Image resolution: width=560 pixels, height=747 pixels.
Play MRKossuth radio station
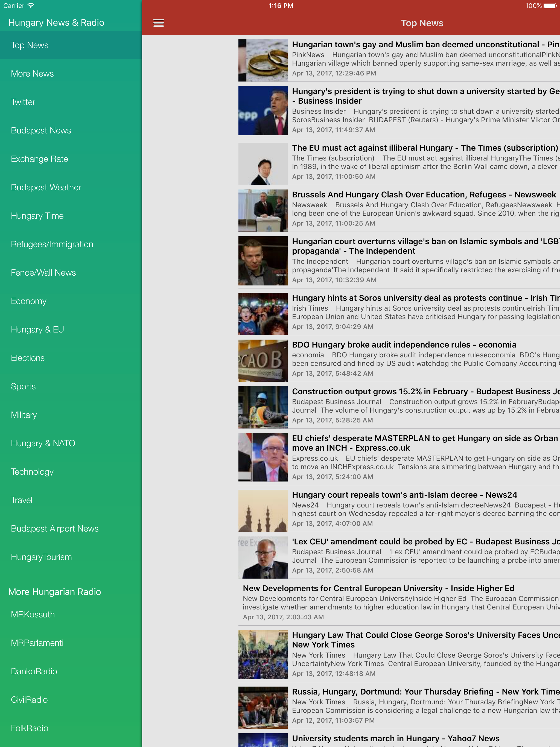(x=71, y=614)
